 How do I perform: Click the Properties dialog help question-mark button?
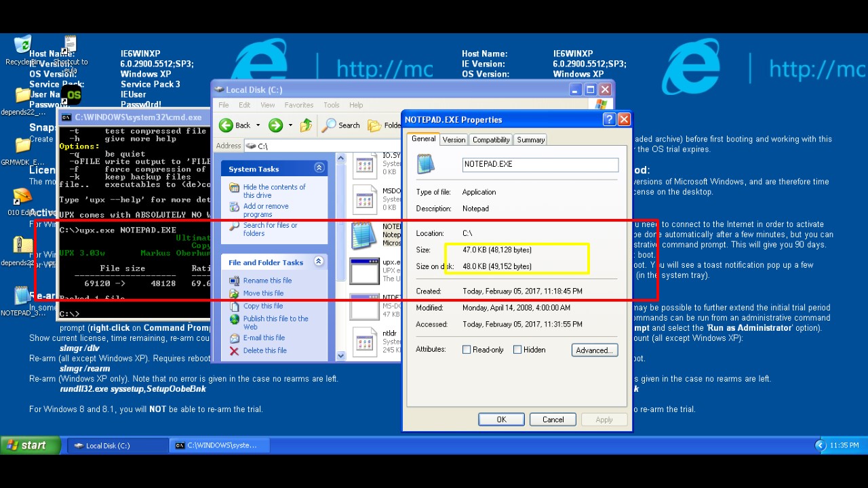[x=609, y=119]
